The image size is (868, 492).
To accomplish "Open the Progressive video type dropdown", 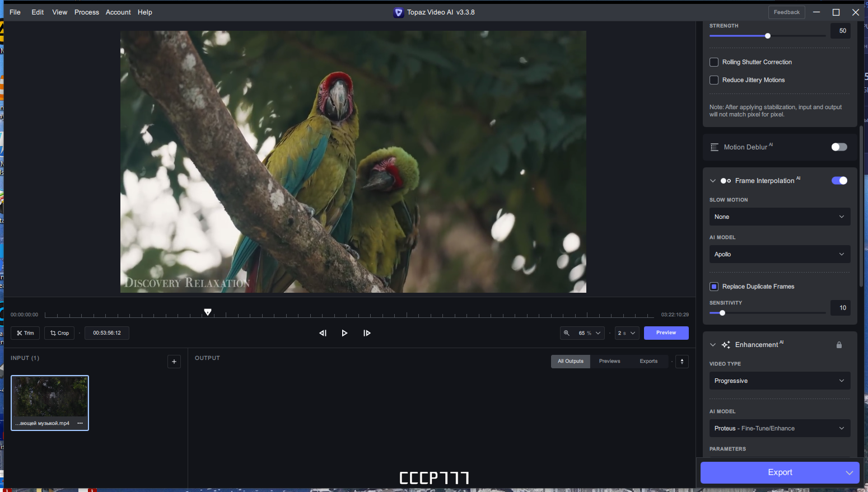I will (780, 381).
